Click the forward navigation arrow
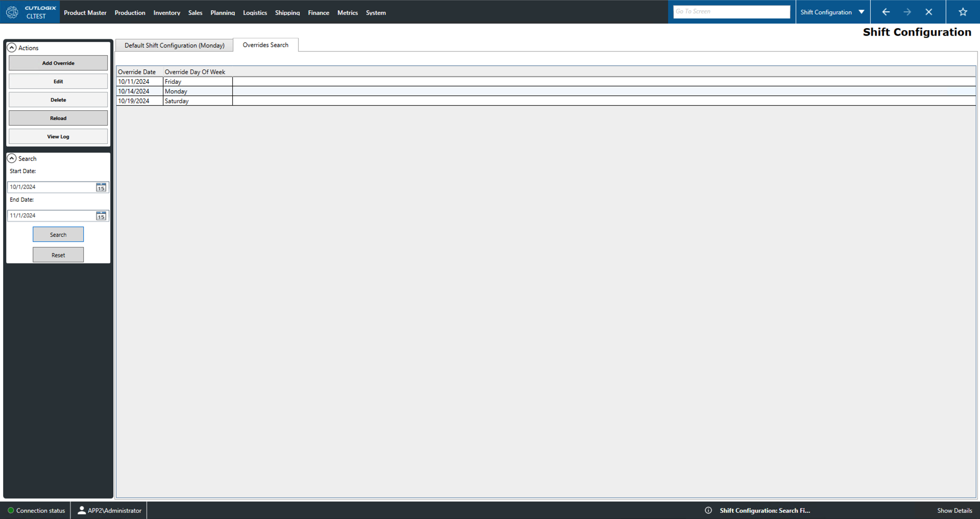This screenshot has height=519, width=980. click(908, 12)
